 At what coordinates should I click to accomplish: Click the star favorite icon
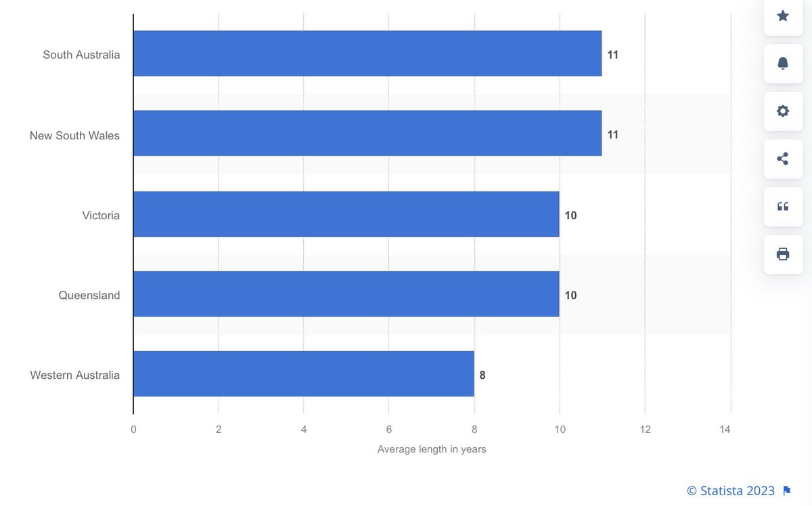783,16
